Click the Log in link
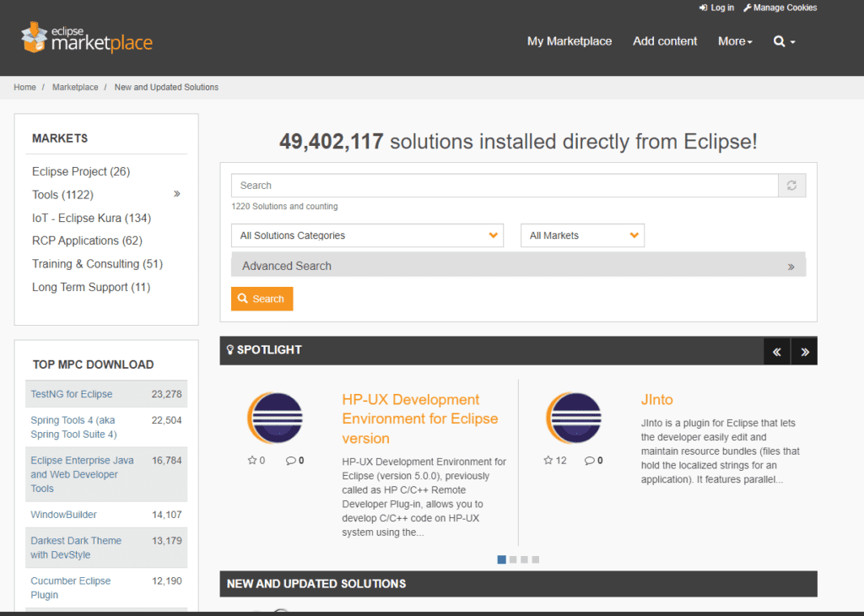The width and height of the screenshot is (864, 616). (x=717, y=8)
